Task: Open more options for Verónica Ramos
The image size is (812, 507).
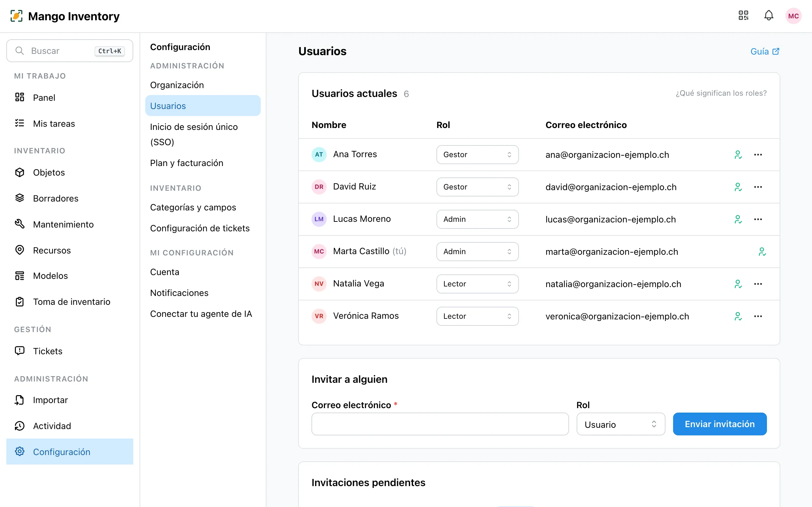Action: point(758,316)
